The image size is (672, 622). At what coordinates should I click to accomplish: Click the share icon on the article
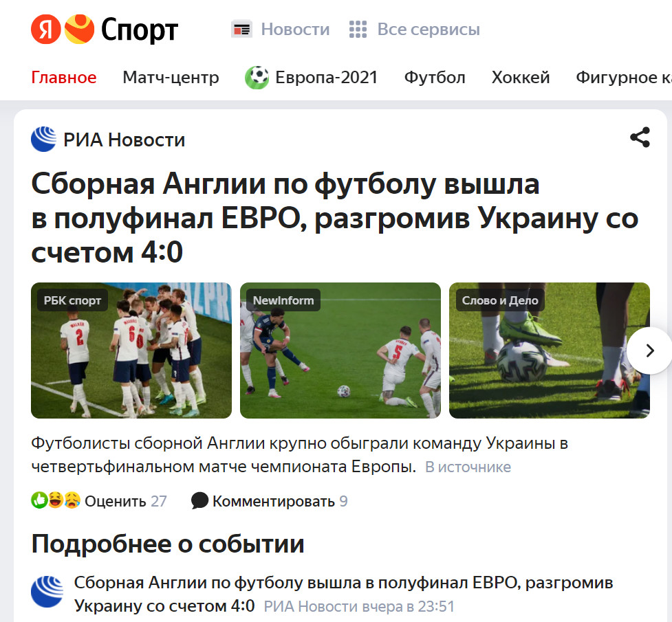[640, 137]
